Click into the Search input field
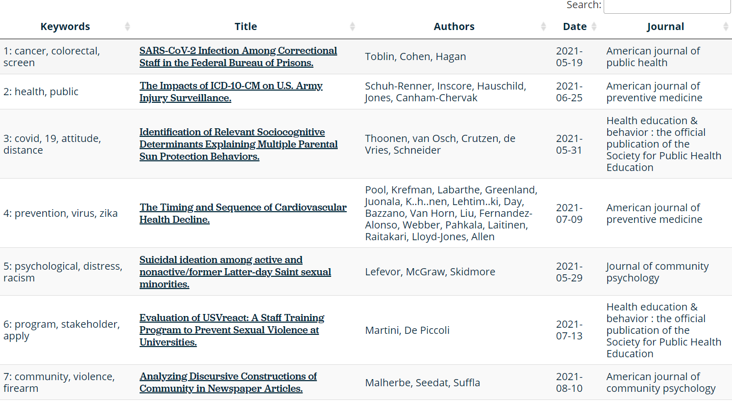Screen dimensions: 732x401 pyautogui.click(x=666, y=6)
